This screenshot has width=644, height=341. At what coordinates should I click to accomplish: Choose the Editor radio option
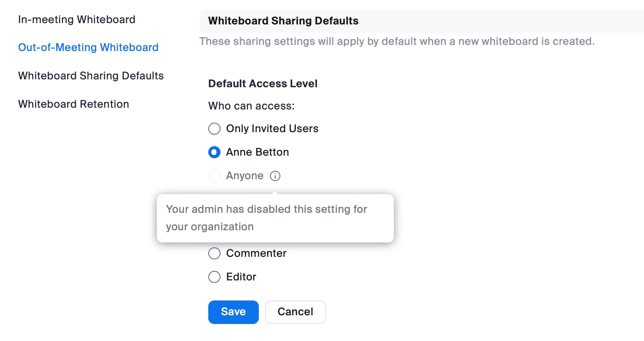[214, 277]
